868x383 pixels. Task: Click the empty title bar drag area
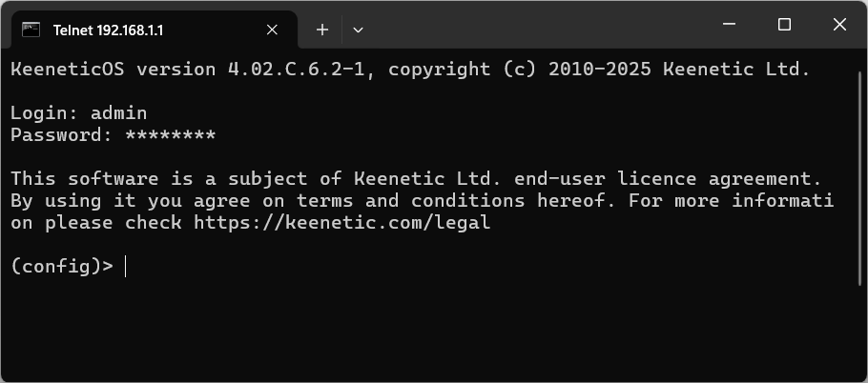(534, 25)
